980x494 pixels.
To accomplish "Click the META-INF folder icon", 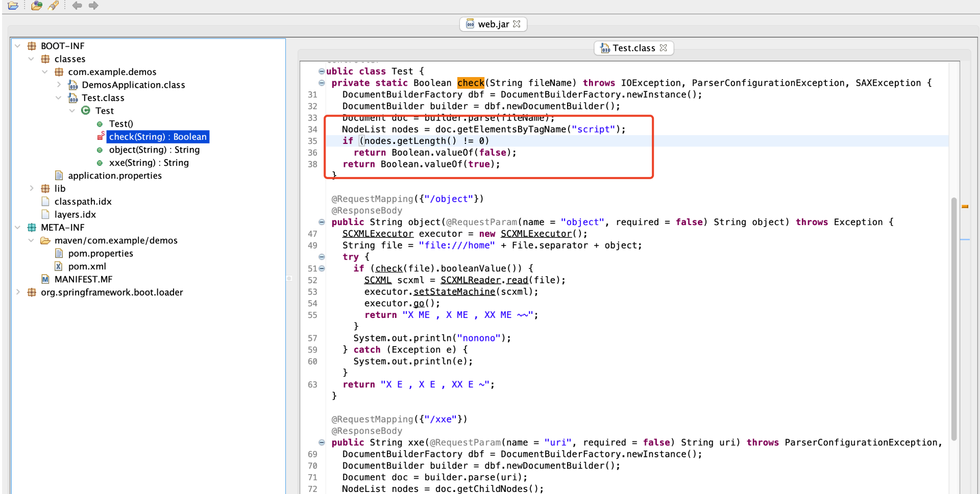I will coord(32,227).
